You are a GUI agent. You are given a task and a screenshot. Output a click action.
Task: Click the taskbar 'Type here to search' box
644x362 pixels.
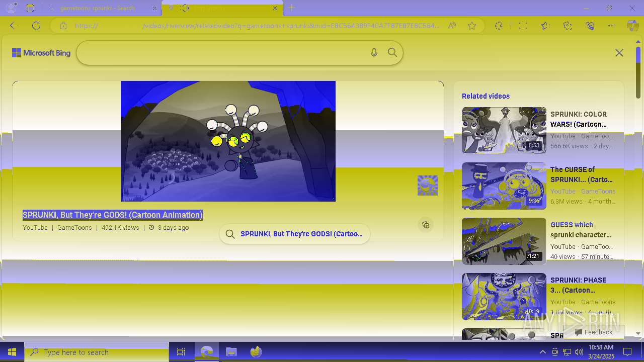97,352
